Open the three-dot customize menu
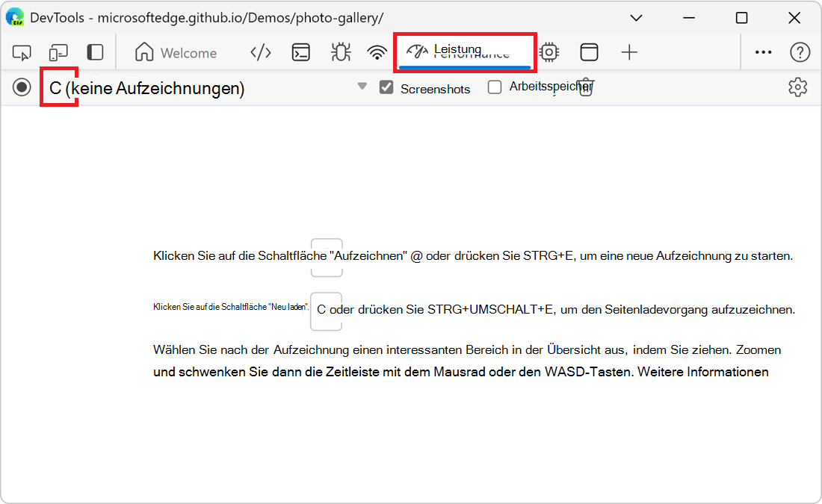 tap(763, 52)
